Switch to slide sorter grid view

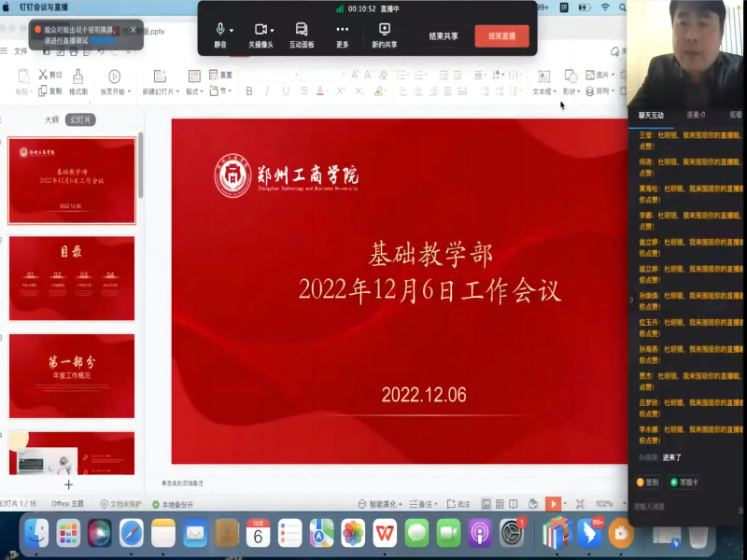500,504
